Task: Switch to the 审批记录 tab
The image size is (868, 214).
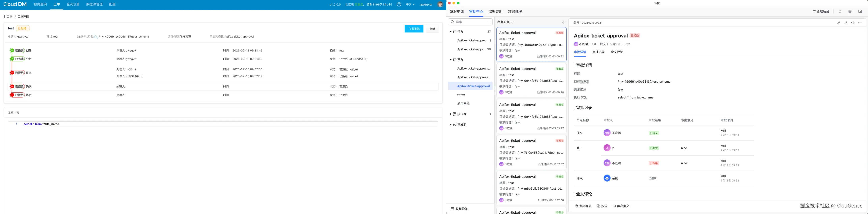Action: tap(598, 52)
